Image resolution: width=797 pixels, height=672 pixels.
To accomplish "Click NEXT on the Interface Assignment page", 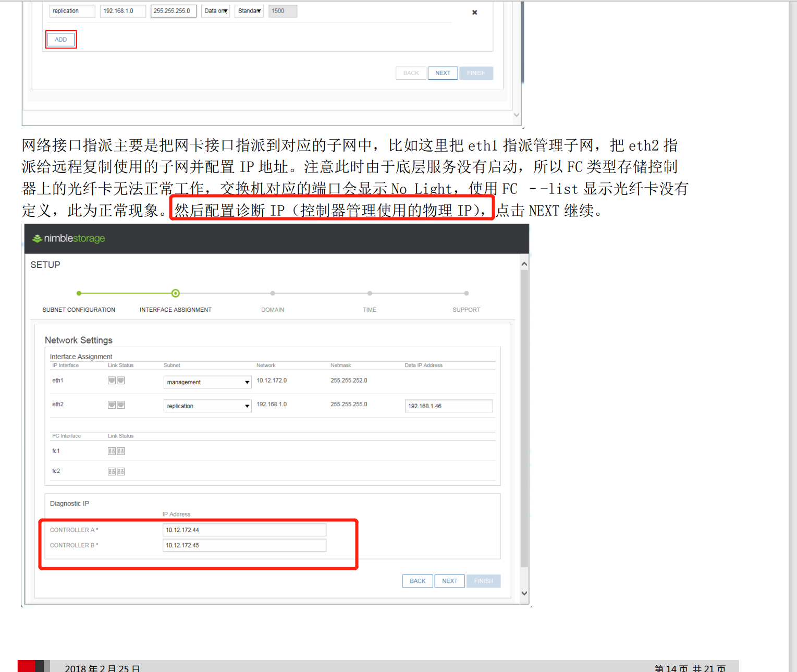I will (450, 581).
